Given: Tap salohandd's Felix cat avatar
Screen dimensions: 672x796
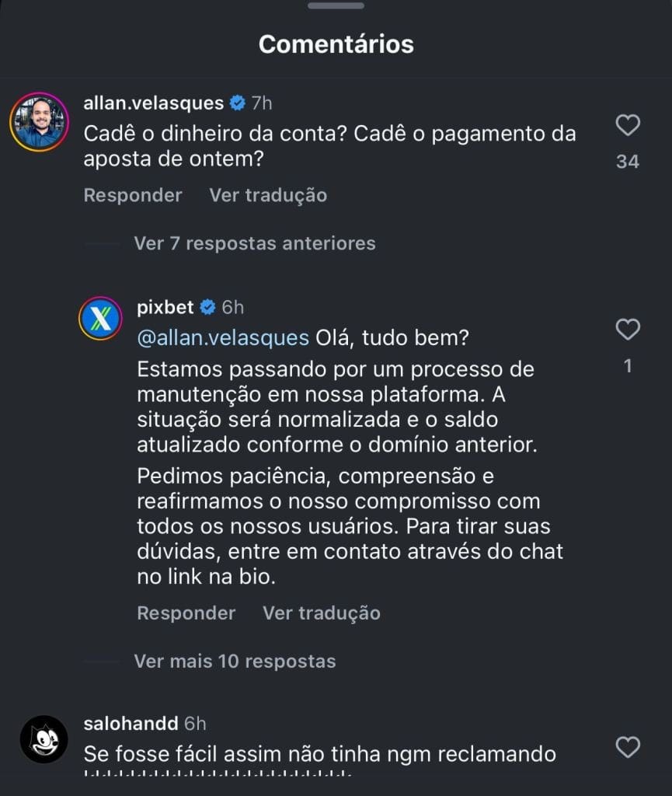Looking at the screenshot, I should 44,738.
